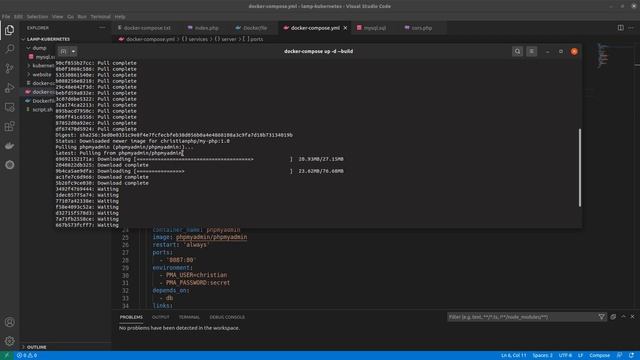
Task: Open the Go menu
Action: click(x=70, y=17)
